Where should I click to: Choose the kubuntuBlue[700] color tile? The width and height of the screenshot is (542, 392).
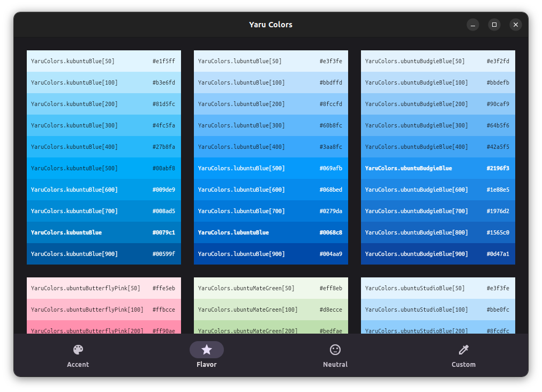(x=104, y=211)
